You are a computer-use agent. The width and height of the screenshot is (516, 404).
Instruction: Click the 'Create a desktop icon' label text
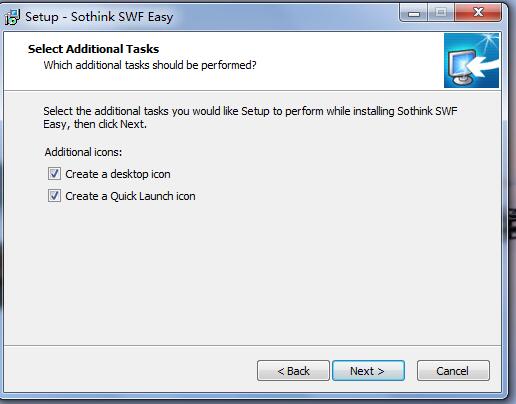(118, 174)
